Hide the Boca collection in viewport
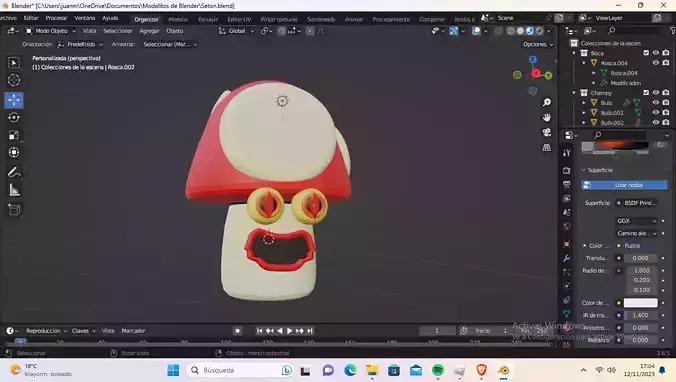This screenshot has height=382, width=676. [656, 53]
